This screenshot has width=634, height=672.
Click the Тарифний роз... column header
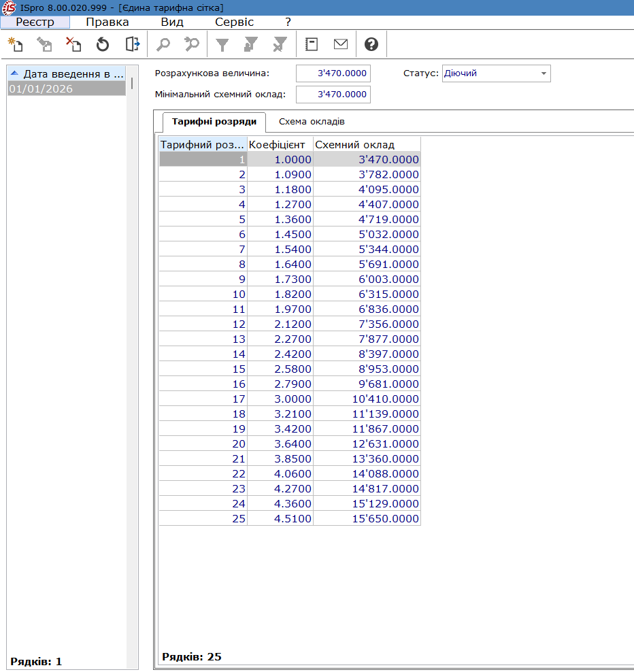point(203,145)
